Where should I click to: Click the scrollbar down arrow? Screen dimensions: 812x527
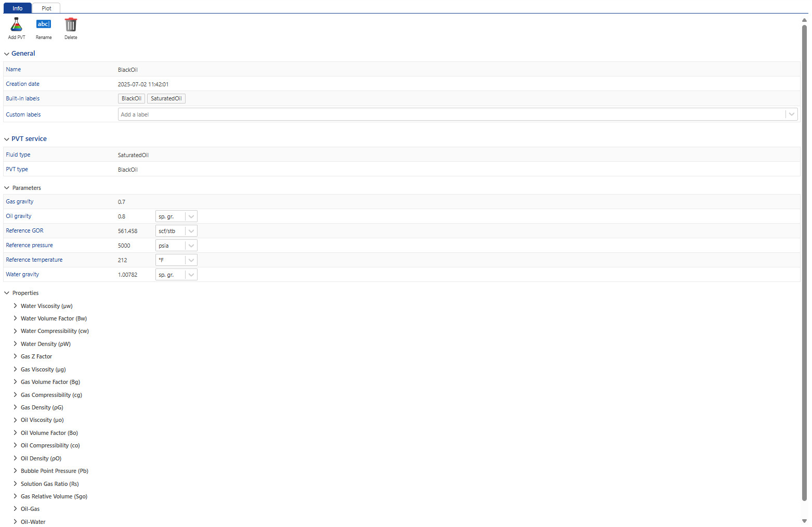[x=804, y=521]
